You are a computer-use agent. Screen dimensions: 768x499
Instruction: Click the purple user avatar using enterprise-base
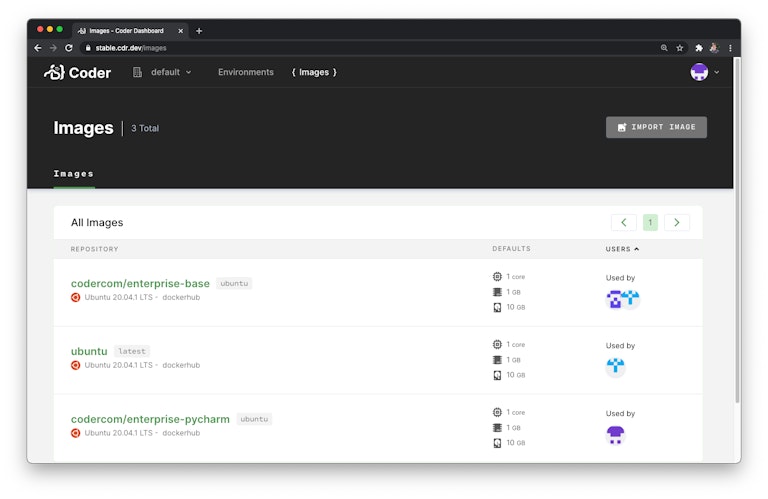(614, 299)
